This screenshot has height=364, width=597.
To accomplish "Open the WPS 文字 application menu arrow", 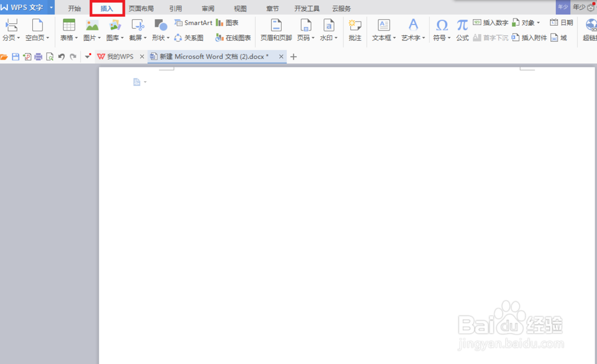I will pyautogui.click(x=51, y=7).
